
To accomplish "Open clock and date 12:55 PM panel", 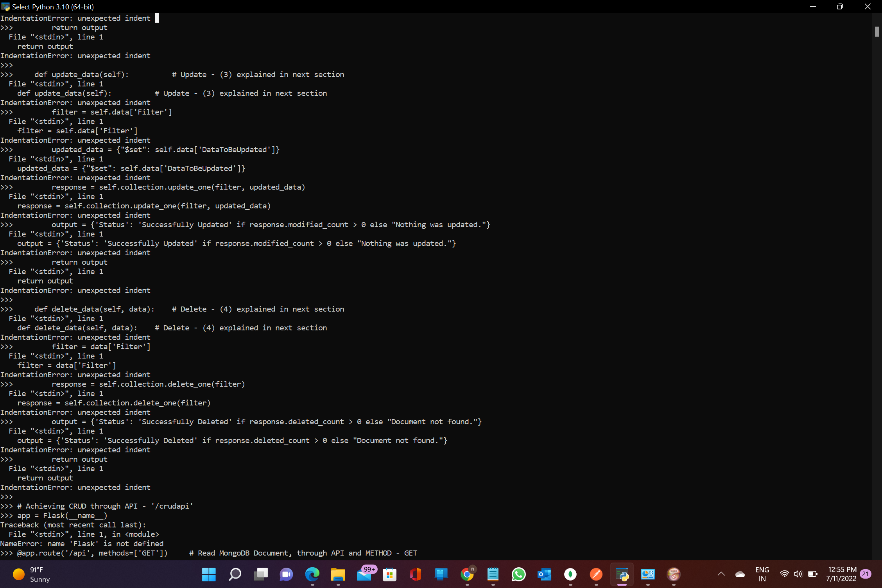I will [x=842, y=574].
